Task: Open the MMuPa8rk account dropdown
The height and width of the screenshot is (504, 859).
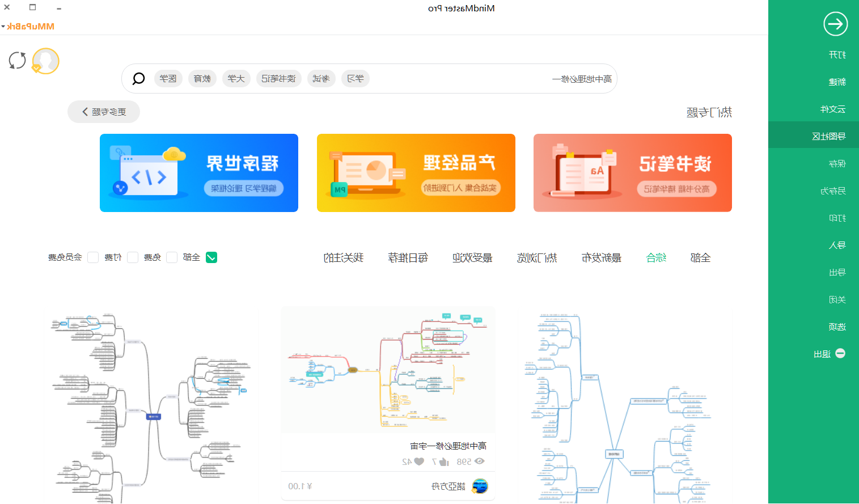Action: pyautogui.click(x=28, y=27)
